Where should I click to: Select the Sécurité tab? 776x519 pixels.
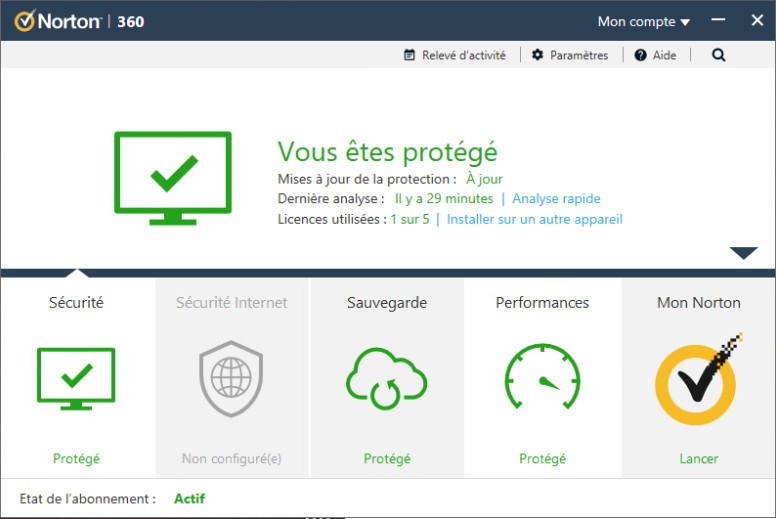(76, 302)
